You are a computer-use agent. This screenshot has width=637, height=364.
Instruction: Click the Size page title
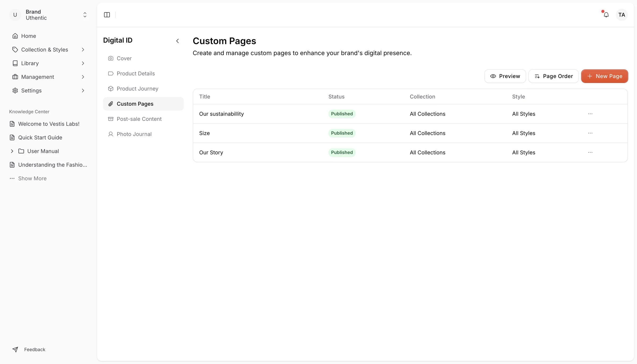coord(204,133)
